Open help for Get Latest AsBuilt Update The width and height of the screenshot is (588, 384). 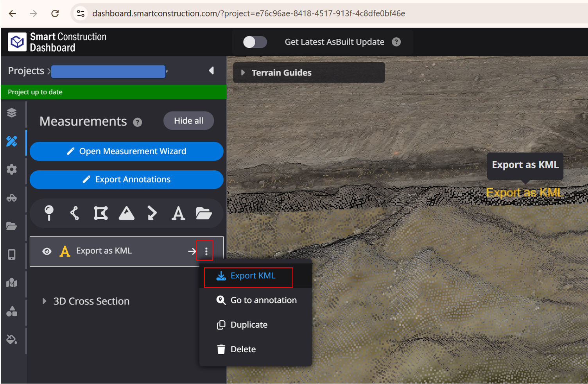396,42
